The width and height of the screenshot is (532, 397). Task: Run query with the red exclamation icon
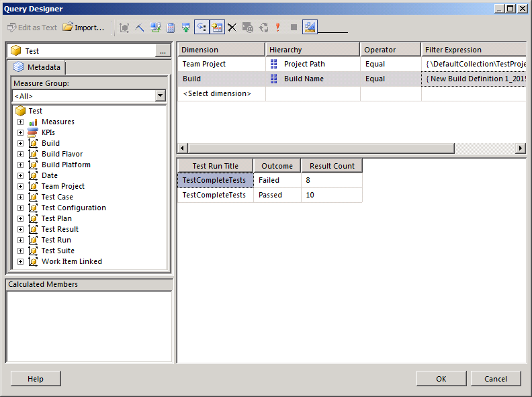277,28
